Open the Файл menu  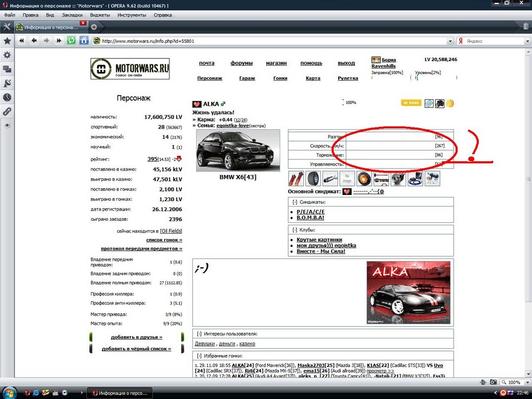[x=10, y=15]
